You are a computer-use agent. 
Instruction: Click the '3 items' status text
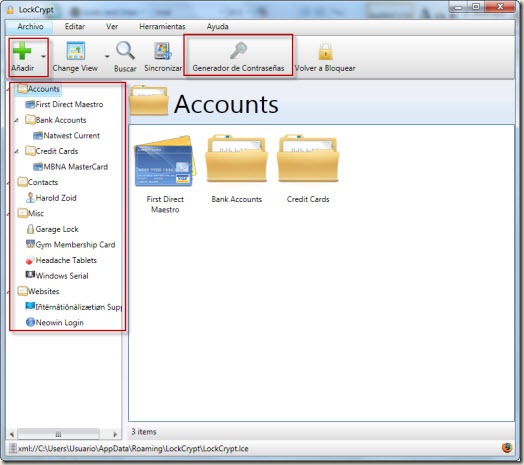point(144,432)
